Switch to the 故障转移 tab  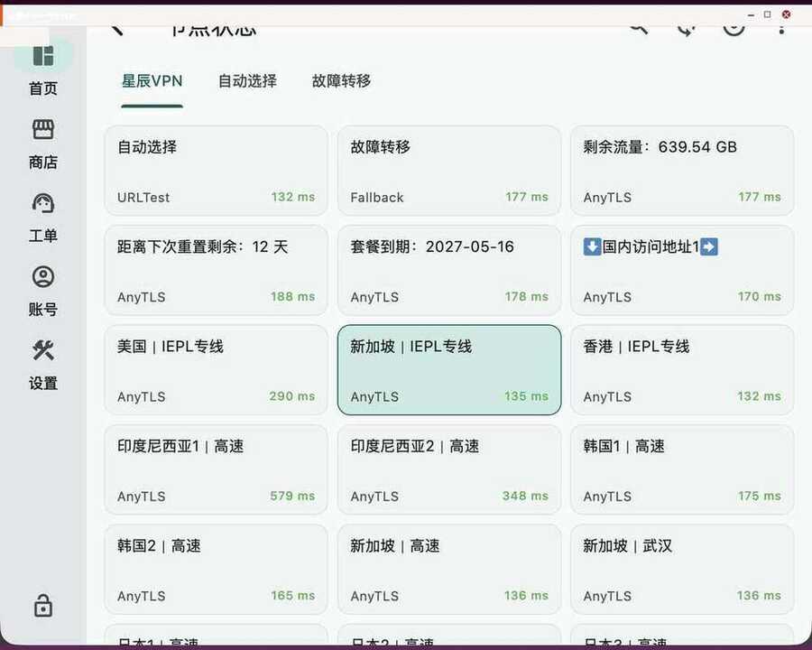click(x=341, y=81)
